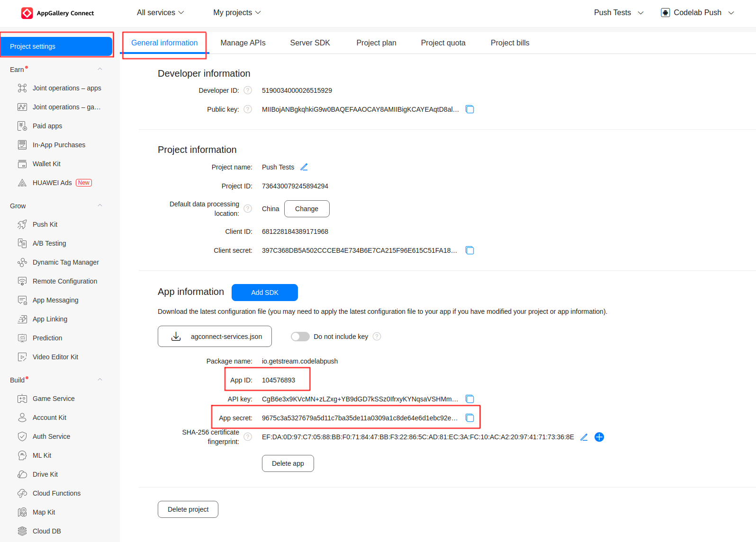
Task: Edit the project name with pencil icon
Action: [x=304, y=167]
